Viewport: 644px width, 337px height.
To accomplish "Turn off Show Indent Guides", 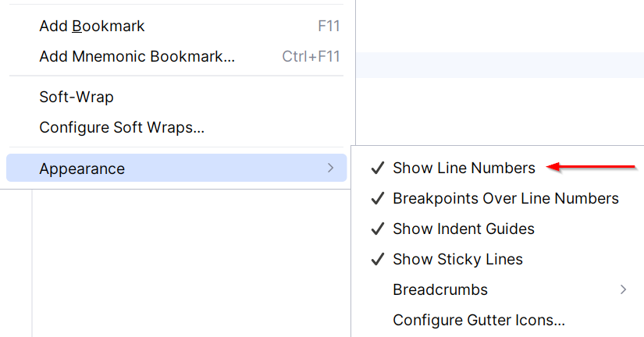I will tap(464, 229).
